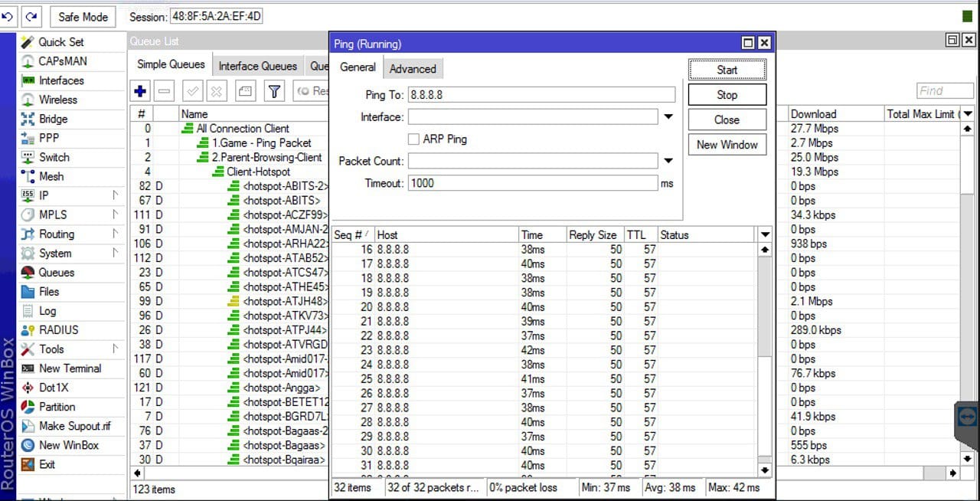980x501 pixels.
Task: Open ping table column chooser dropdown
Action: (x=765, y=234)
